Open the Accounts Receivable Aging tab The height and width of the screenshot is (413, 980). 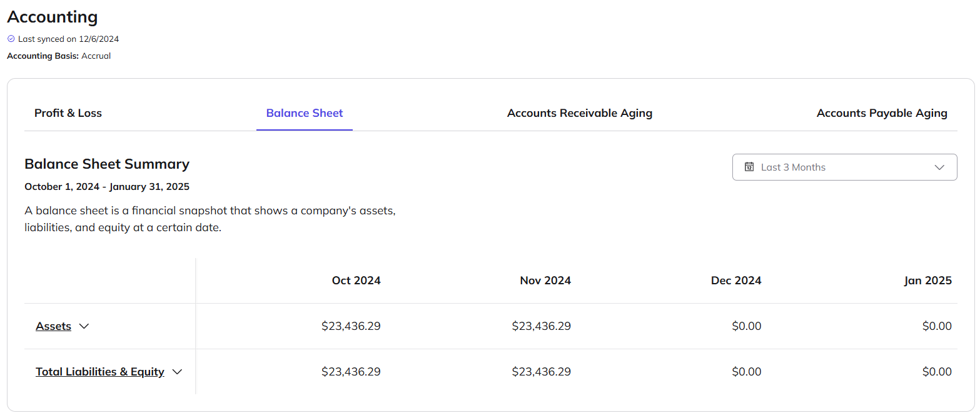tap(580, 113)
